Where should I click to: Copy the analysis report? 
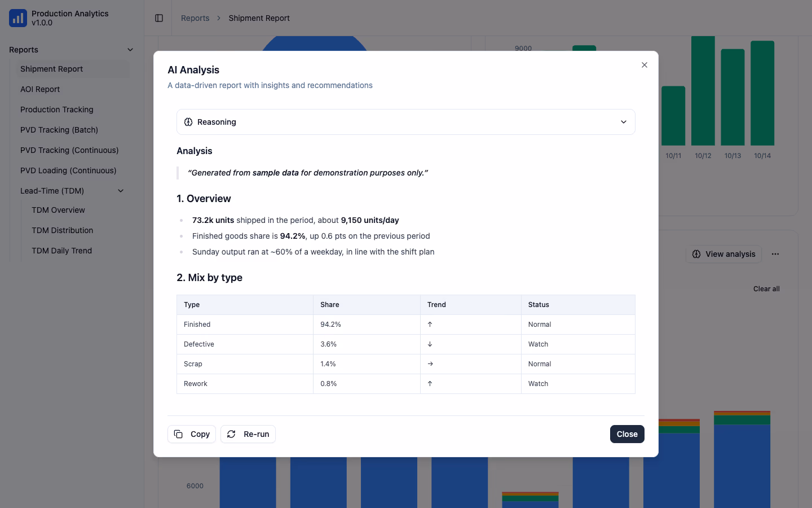(x=192, y=434)
